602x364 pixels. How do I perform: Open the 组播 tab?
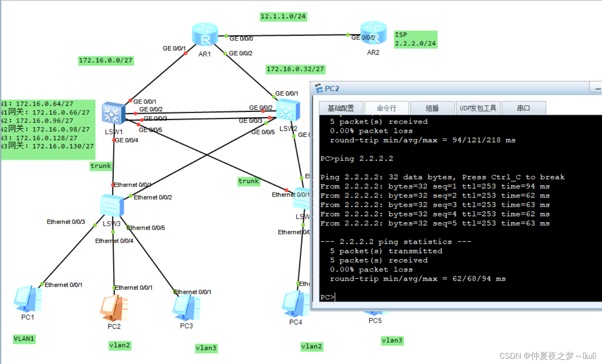432,108
